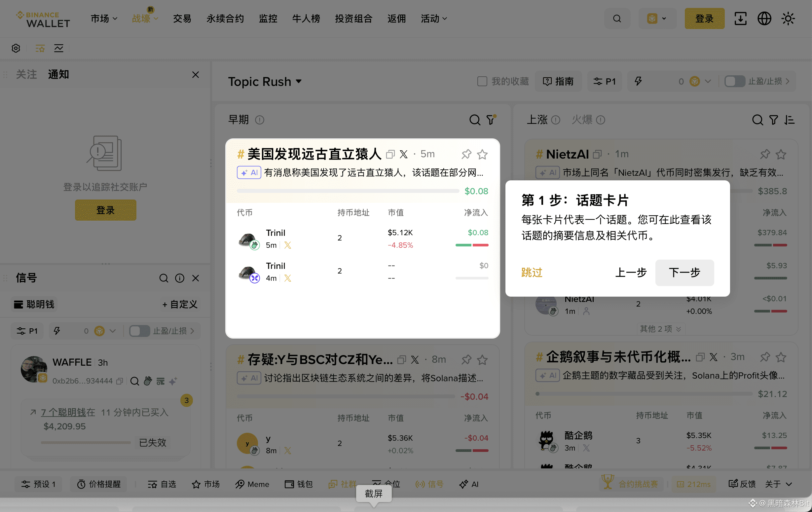The height and width of the screenshot is (512, 812).
Task: Toggle 止盈/止损 switch in Topic Rush header
Action: tap(734, 81)
